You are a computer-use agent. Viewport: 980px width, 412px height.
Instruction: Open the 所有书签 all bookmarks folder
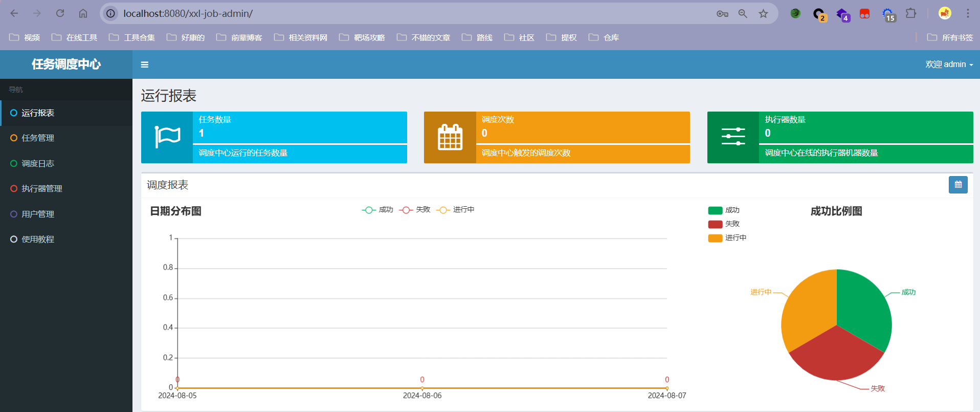(950, 37)
